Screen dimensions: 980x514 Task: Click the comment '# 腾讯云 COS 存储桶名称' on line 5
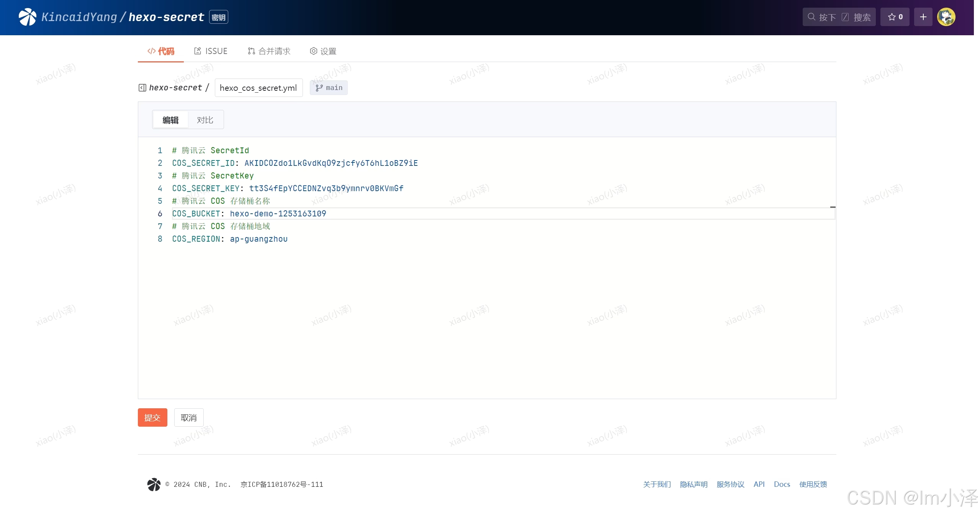point(221,201)
